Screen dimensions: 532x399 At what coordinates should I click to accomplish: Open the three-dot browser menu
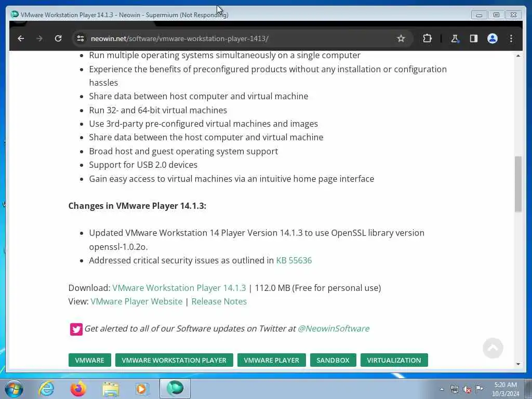tap(511, 38)
